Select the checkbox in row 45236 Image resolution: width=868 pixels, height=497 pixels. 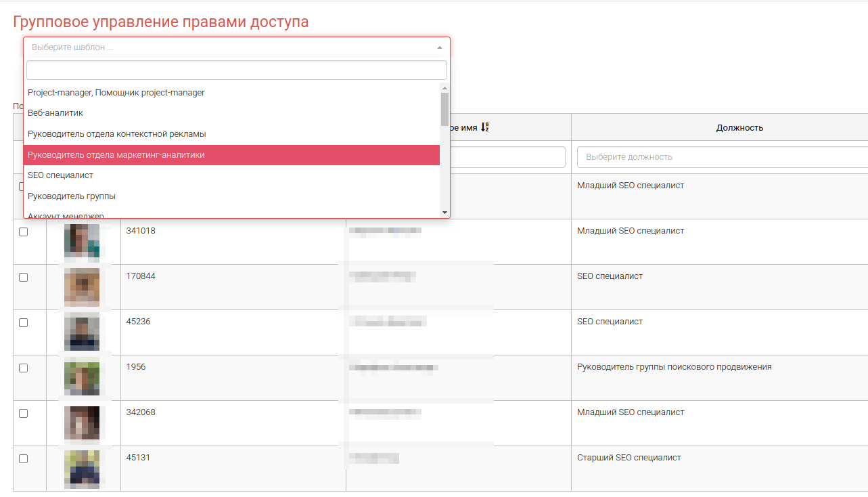(x=24, y=322)
